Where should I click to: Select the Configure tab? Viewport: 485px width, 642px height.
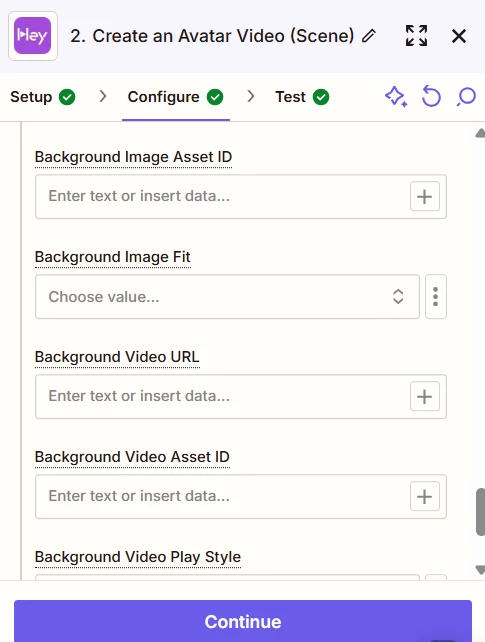point(176,97)
